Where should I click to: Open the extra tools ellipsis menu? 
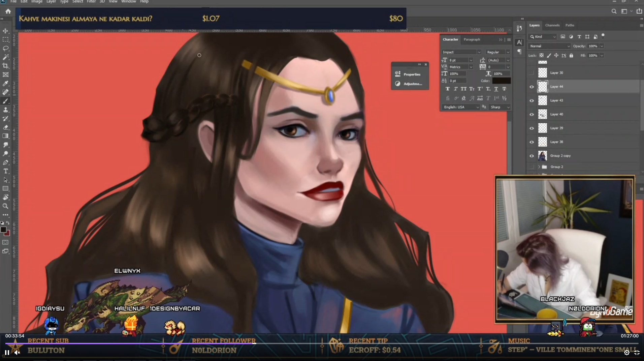5,215
